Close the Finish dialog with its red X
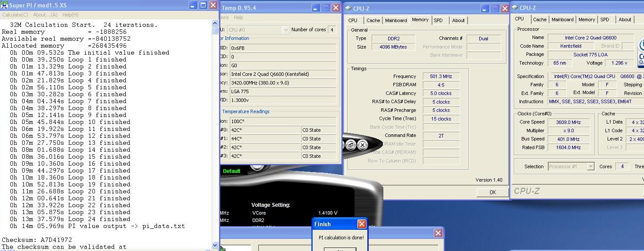Image resolution: width=644 pixels, height=251 pixels. point(362,224)
